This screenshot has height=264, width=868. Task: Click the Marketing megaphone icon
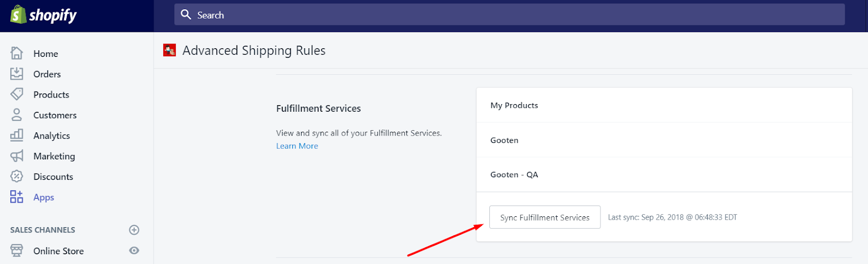(17, 156)
